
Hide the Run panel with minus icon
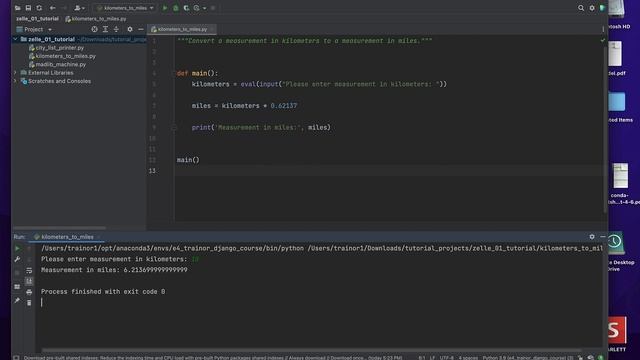603,237
